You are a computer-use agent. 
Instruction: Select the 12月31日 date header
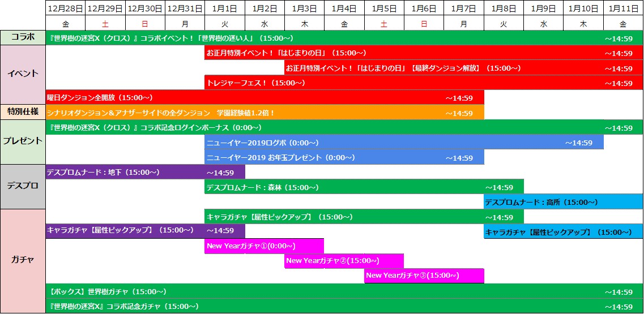pos(185,8)
